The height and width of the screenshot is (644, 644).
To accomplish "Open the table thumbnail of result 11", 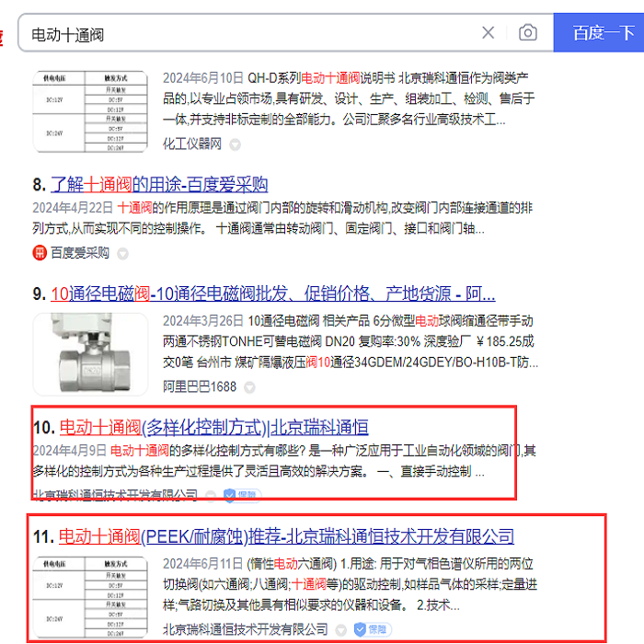I will pos(90,598).
